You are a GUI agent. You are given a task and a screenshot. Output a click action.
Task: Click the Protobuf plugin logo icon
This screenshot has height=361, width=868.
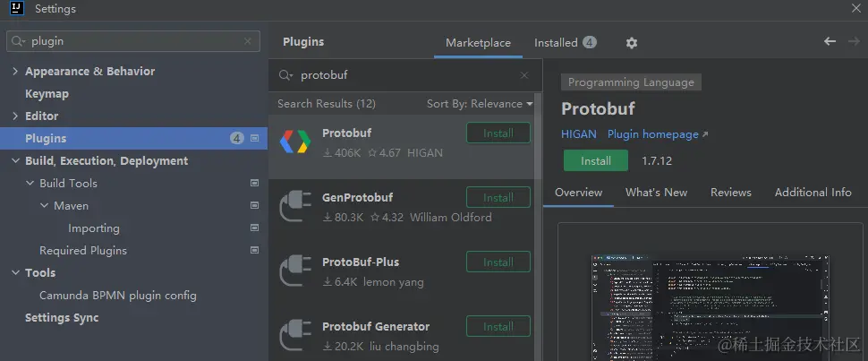click(294, 142)
